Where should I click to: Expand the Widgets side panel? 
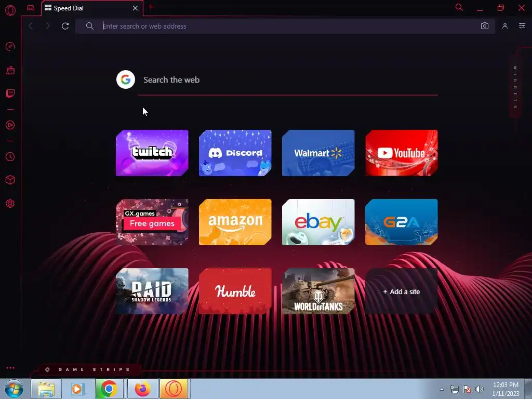tap(515, 87)
